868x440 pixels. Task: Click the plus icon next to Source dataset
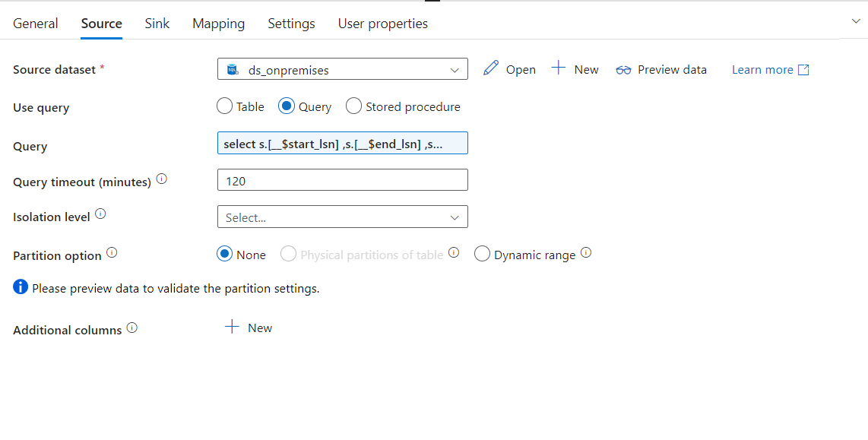pos(559,68)
